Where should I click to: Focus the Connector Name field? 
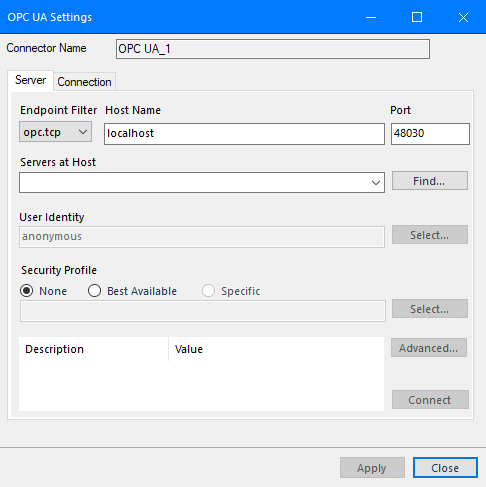[273, 49]
